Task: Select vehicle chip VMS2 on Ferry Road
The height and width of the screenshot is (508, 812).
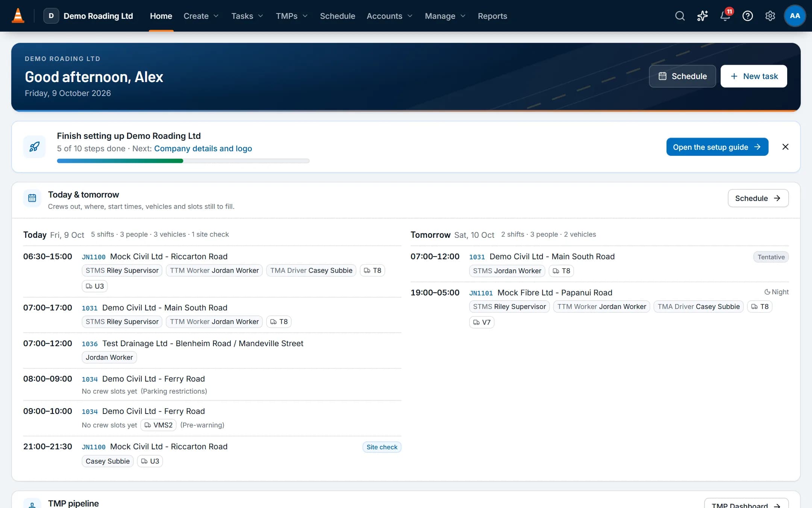Action: coord(158,425)
